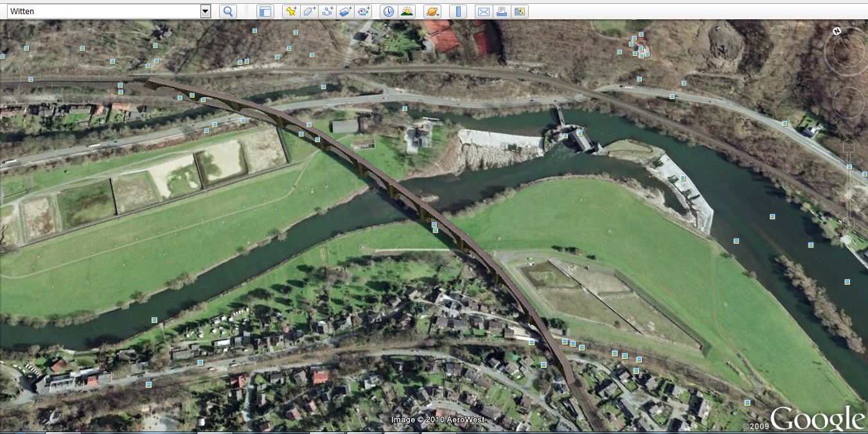The height and width of the screenshot is (434, 868).
Task: Click the photo marker on bridge midpoint
Action: 435,225
